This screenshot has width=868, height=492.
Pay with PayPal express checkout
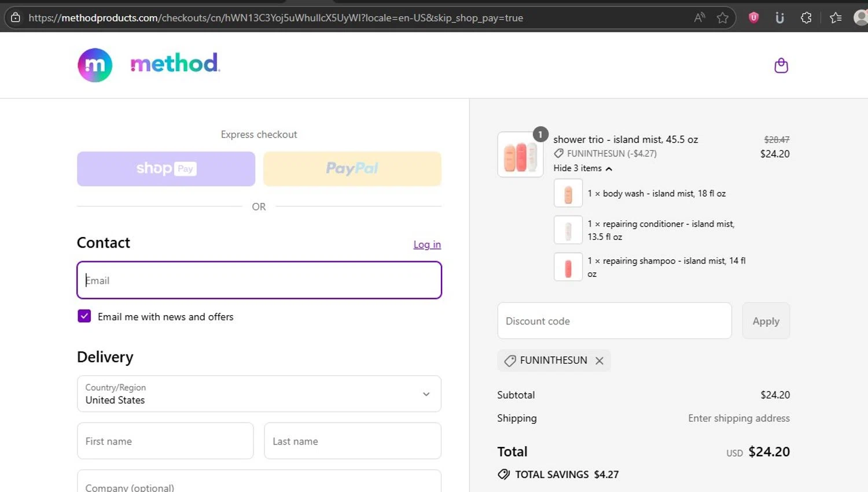point(352,169)
